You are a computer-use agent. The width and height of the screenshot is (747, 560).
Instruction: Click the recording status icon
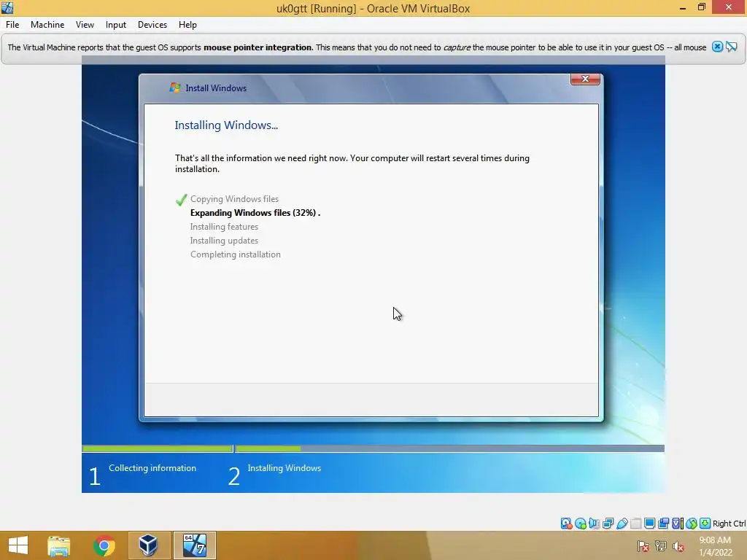(663, 524)
